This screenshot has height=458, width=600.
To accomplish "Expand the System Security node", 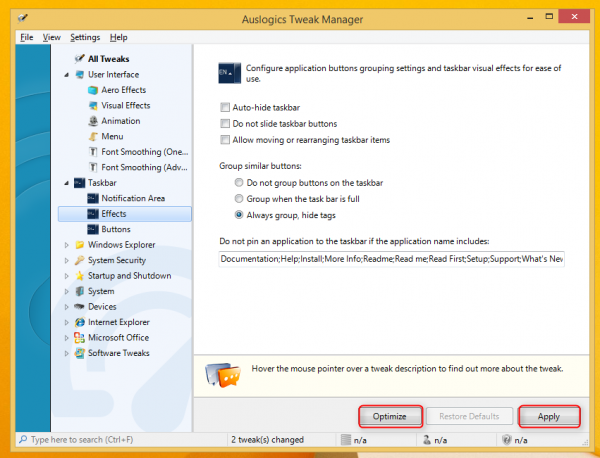I will coord(67,261).
